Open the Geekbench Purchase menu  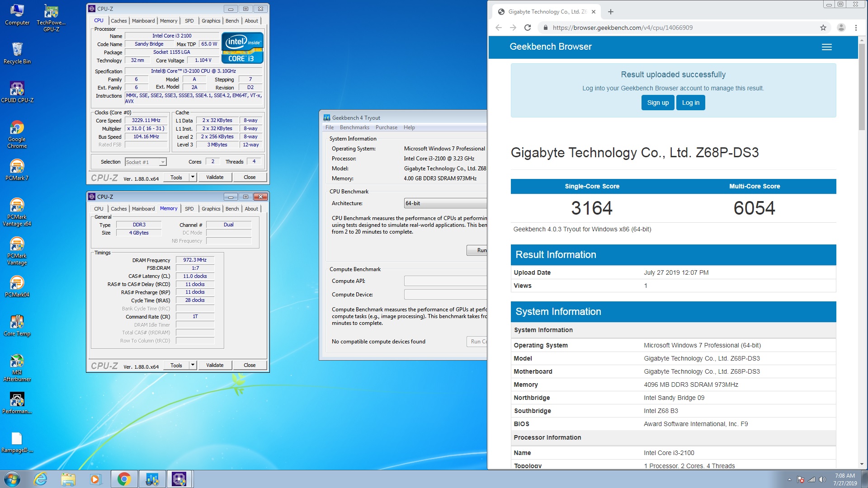[x=387, y=127]
